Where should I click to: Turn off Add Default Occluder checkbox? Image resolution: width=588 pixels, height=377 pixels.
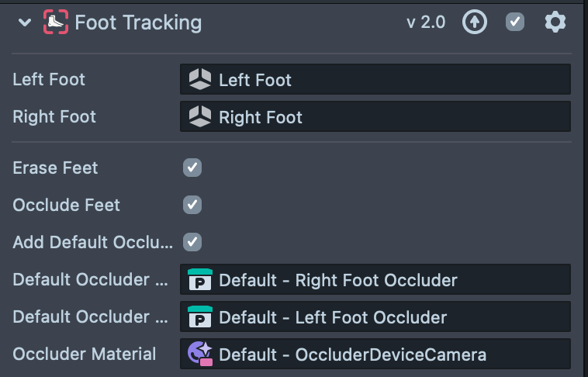point(192,242)
